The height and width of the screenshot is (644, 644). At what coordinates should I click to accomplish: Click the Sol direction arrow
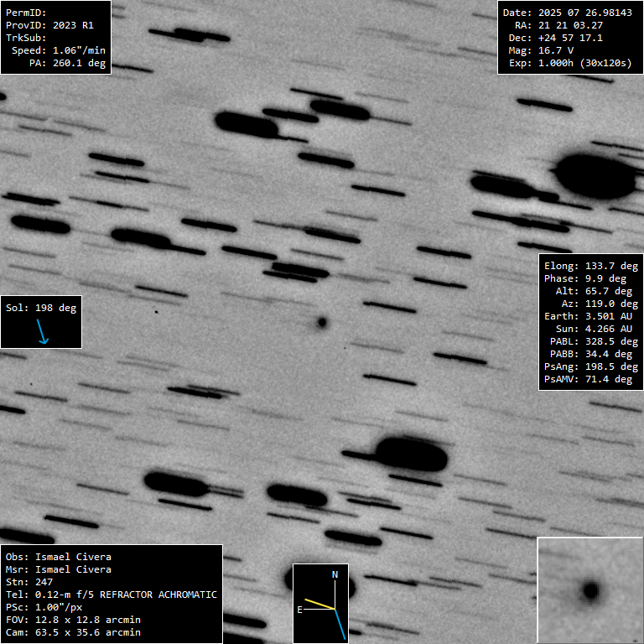[41, 331]
